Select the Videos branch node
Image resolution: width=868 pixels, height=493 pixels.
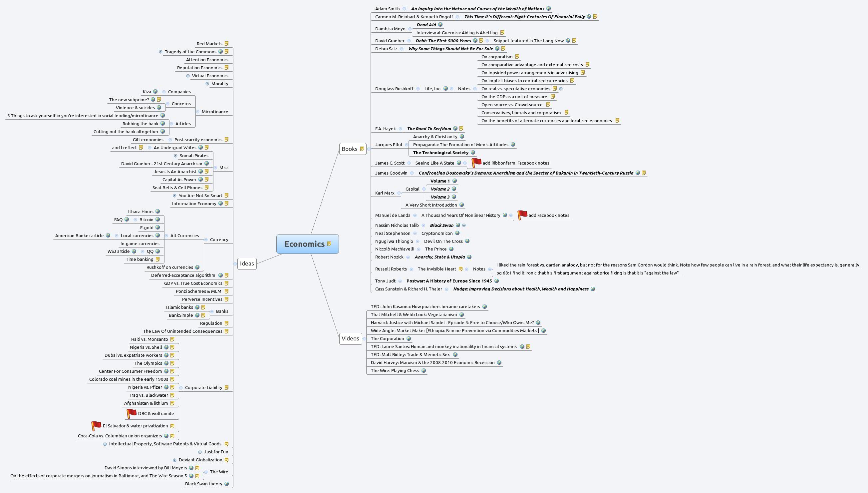(350, 338)
